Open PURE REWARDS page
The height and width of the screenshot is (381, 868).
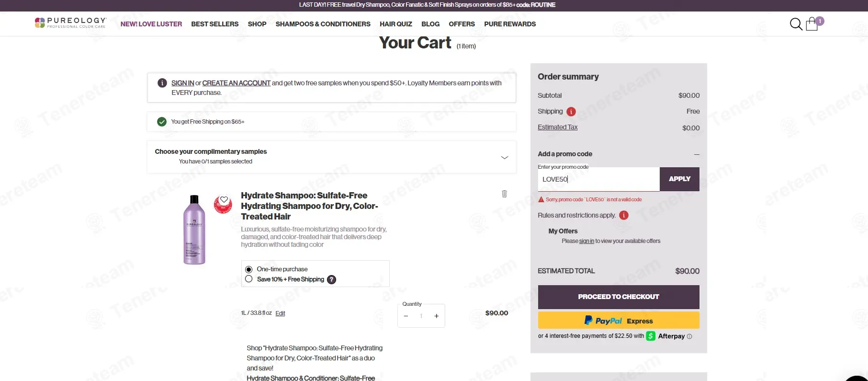point(510,24)
